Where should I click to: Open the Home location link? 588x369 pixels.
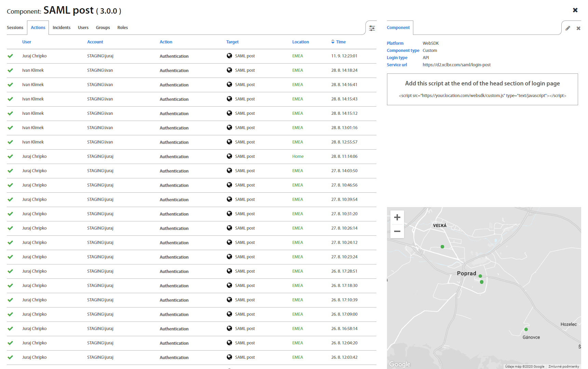click(298, 156)
